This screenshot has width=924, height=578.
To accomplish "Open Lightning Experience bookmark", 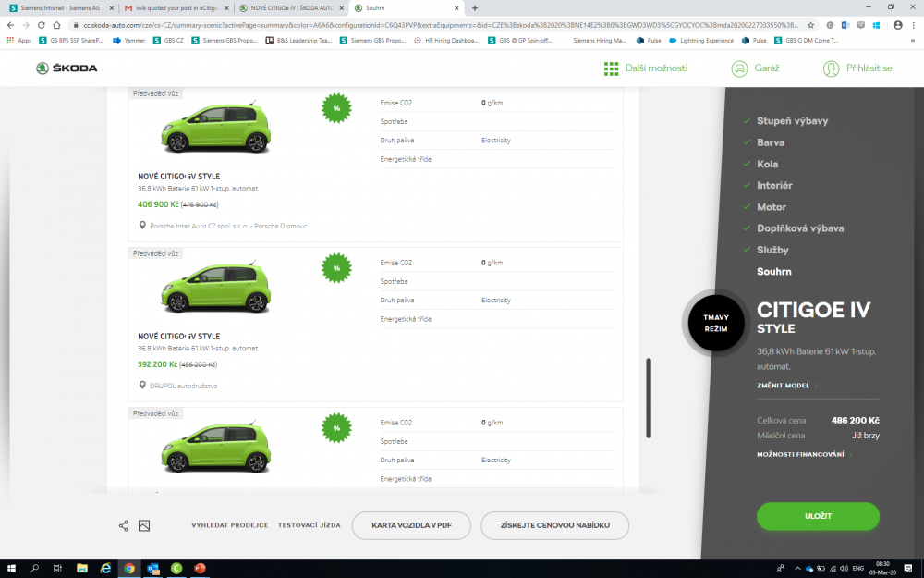I will 701,41.
